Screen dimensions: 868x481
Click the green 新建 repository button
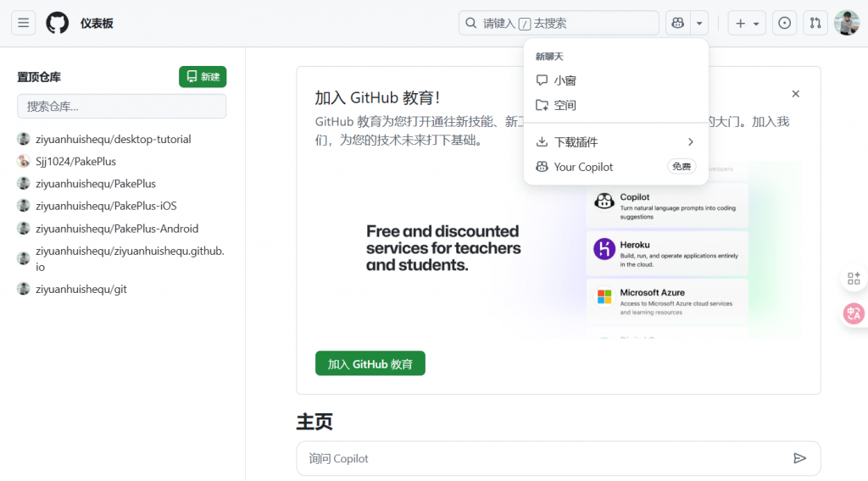(x=203, y=77)
